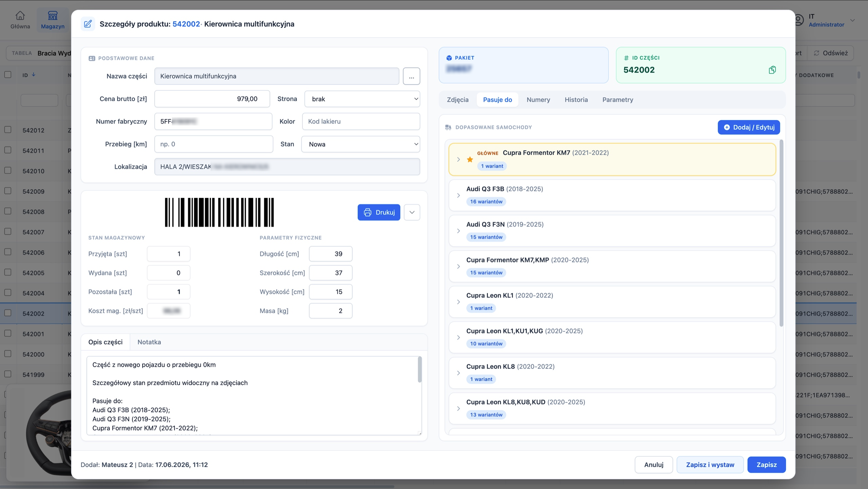
Task: Click the barcode image
Action: 219,212
